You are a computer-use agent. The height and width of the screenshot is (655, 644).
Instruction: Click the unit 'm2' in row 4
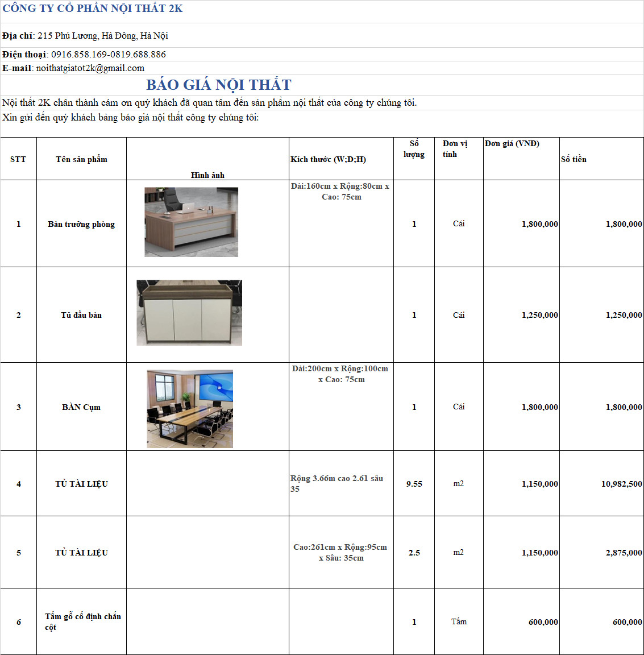tap(458, 483)
